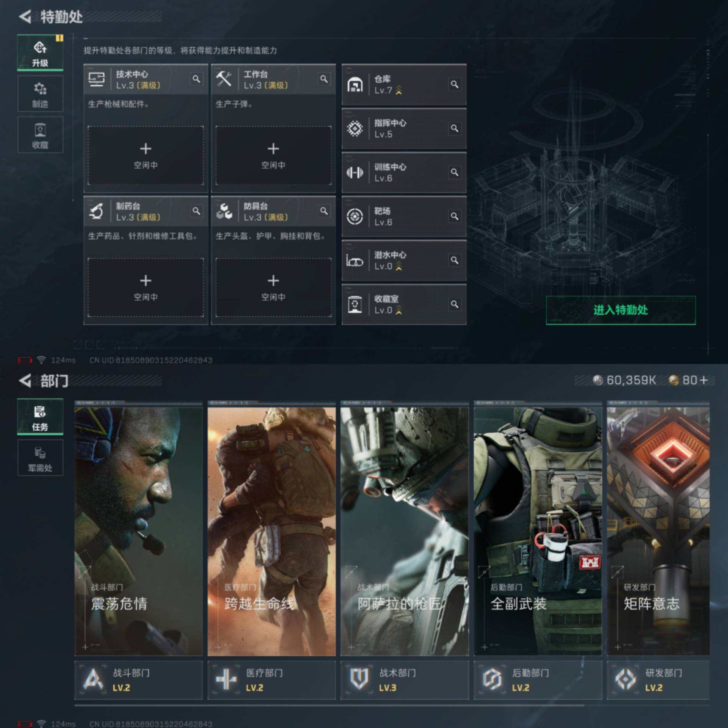Click the 靶场 target icon

tap(355, 217)
